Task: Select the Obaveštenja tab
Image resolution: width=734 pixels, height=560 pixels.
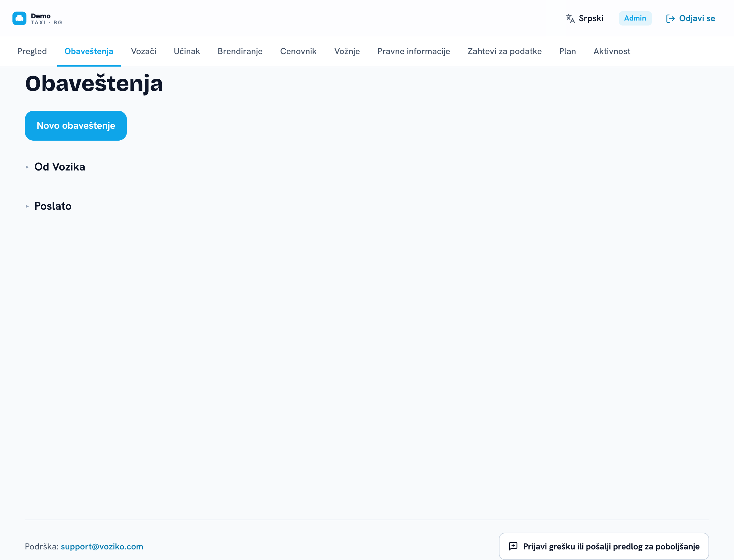Action: pyautogui.click(x=89, y=51)
